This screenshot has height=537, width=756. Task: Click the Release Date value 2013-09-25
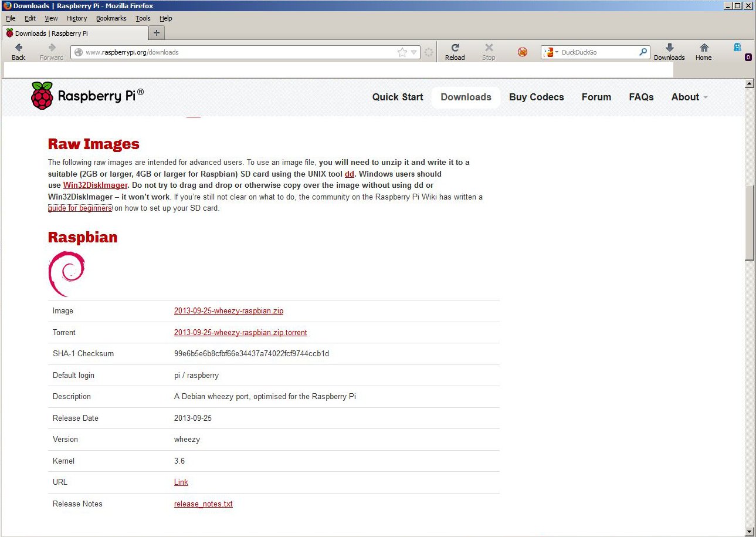tap(193, 418)
